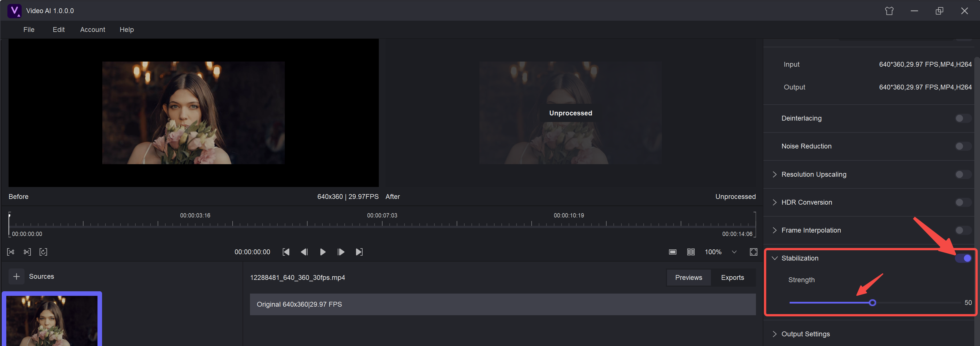Screen dimensions: 980x346
Task: Enable the Deinterlacing toggle
Action: coord(963,118)
